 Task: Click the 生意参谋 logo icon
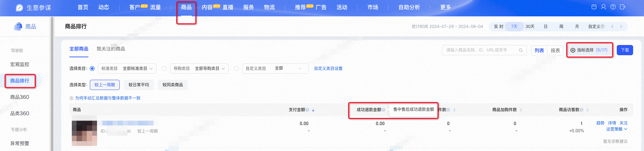pos(19,7)
